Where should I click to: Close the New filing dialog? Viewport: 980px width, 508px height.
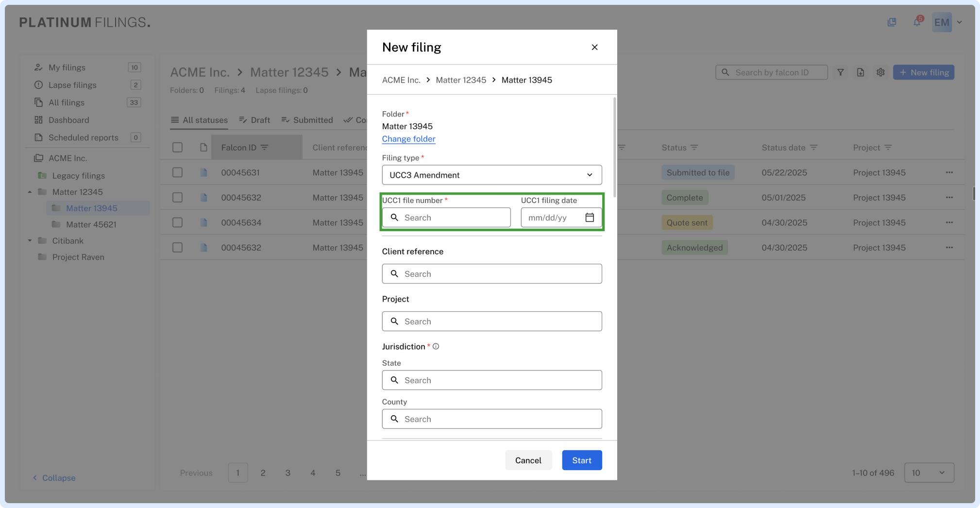pos(594,47)
